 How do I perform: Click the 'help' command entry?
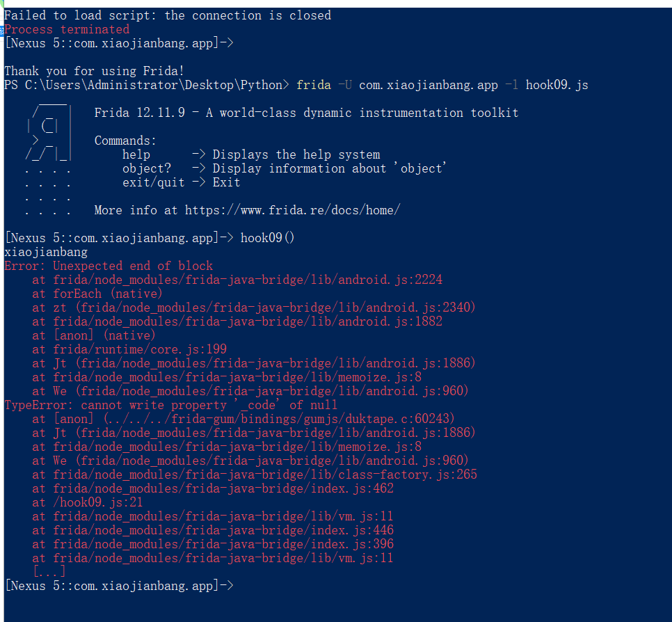[x=136, y=154]
